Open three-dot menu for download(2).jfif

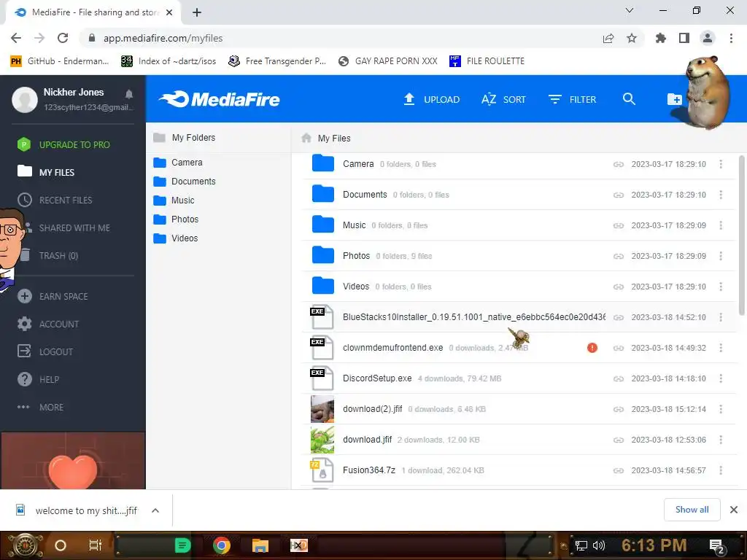click(x=721, y=409)
